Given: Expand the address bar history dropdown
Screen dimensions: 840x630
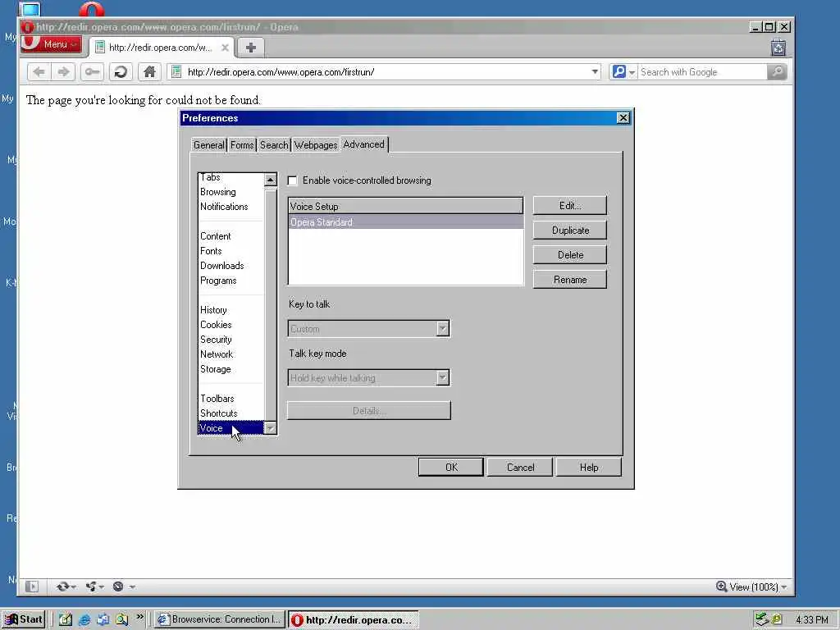Looking at the screenshot, I should [x=595, y=72].
